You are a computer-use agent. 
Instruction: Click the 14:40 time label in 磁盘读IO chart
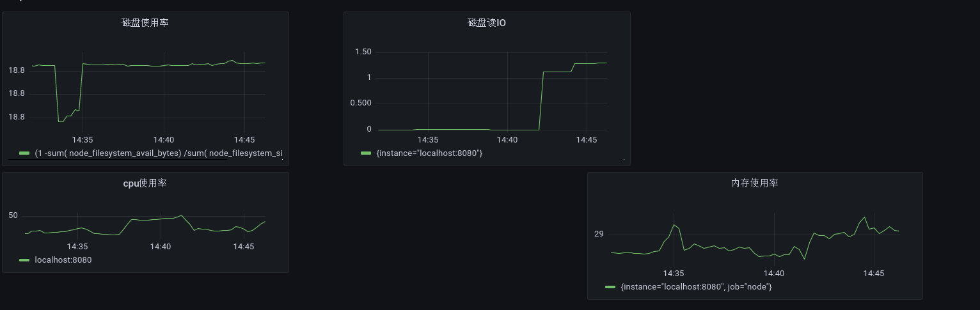pos(507,139)
